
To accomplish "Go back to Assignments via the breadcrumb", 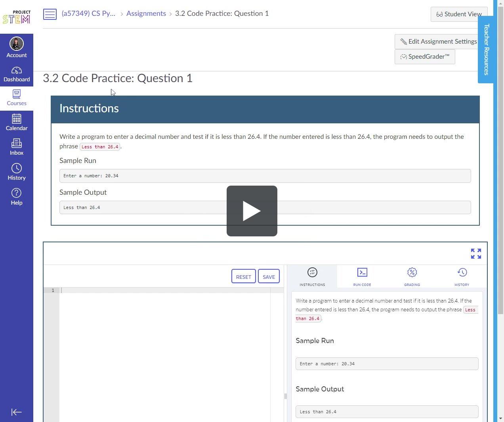I will tap(146, 13).
